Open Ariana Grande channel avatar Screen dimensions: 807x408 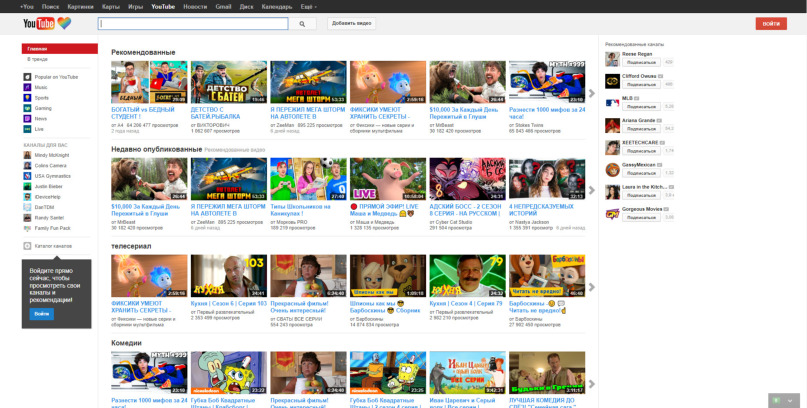(x=612, y=126)
